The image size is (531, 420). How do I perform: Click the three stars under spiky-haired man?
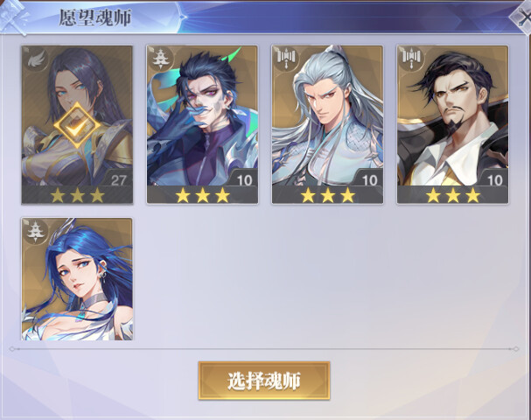tap(202, 195)
